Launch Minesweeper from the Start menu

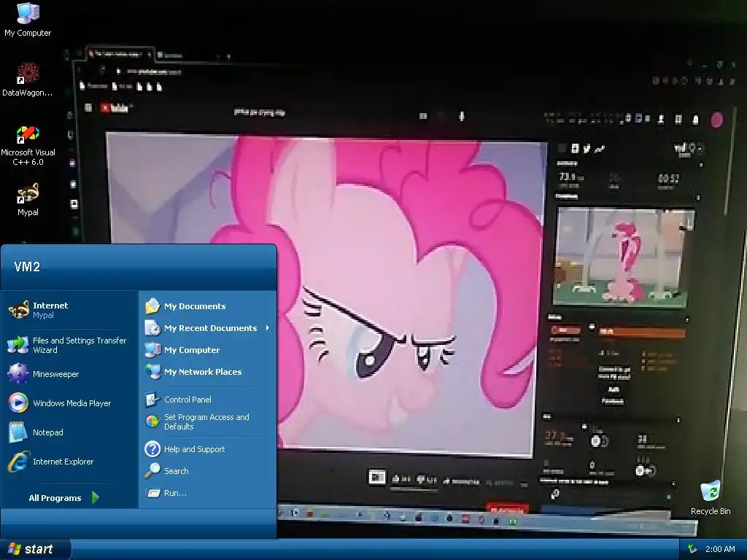pos(68,374)
